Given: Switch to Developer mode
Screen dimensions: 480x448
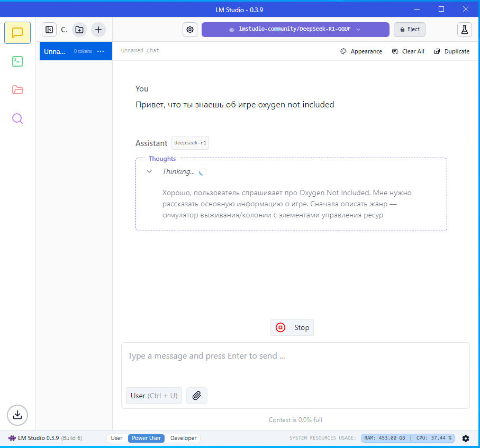Looking at the screenshot, I should [183, 438].
